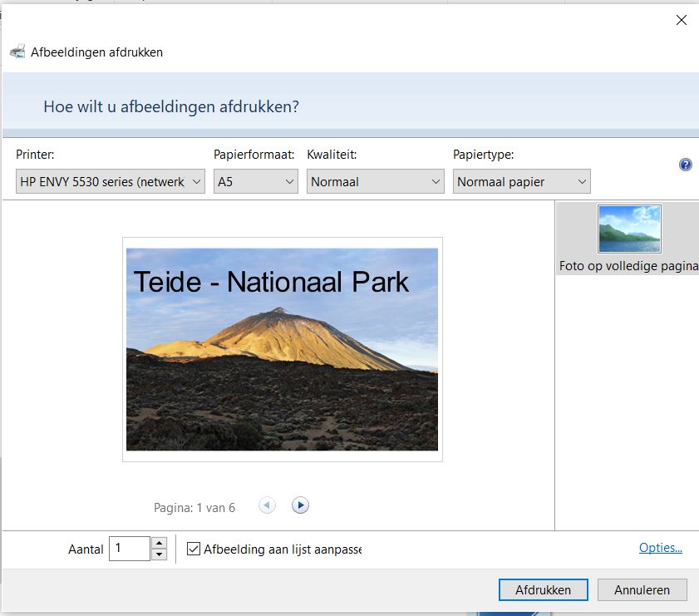The width and height of the screenshot is (699, 616).
Task: Expand the Papierformaat A5 dropdown
Action: 255,181
